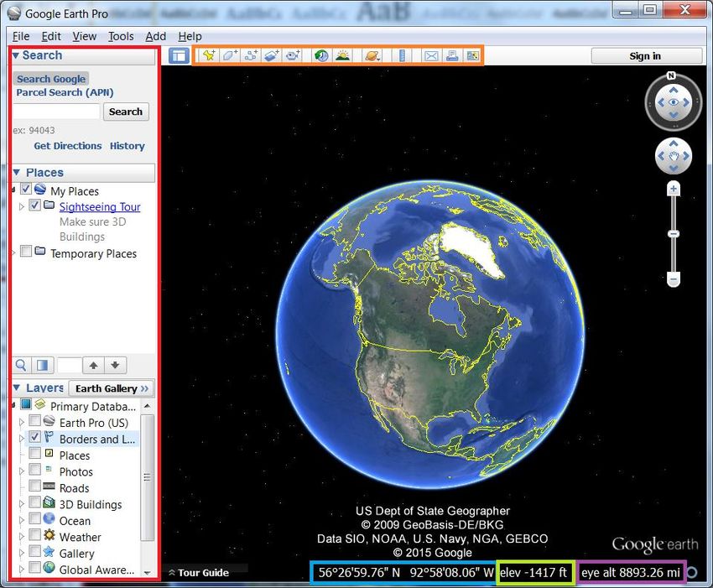The height and width of the screenshot is (588, 713).
Task: Expand Sightseeing Tour folder arrow
Action: 21,206
